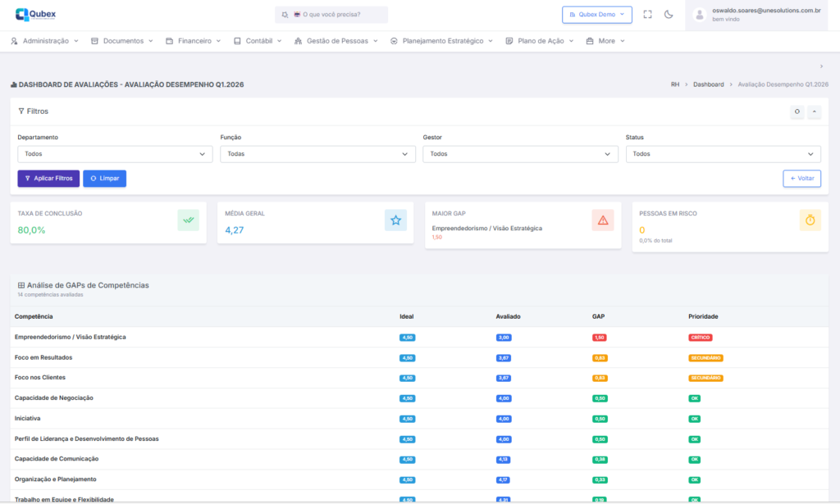Click the Taxa de Conclusão checkmark icon
This screenshot has height=504, width=840.
coord(188,220)
